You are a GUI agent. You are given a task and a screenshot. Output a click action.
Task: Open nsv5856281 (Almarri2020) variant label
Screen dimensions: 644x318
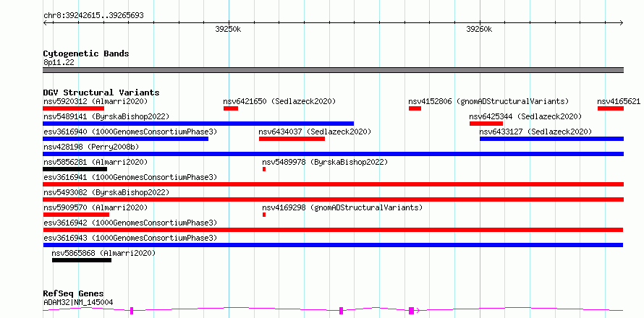(96, 162)
